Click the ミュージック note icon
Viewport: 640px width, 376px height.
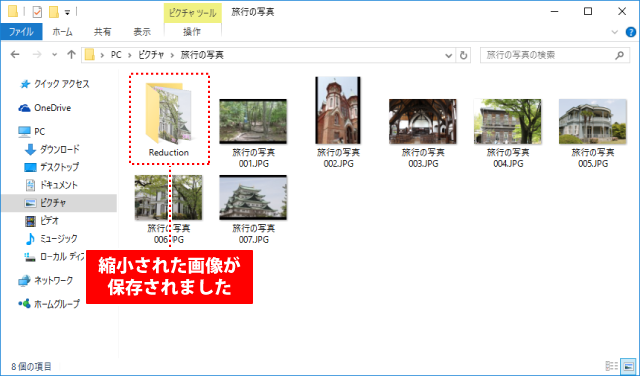coord(30,238)
